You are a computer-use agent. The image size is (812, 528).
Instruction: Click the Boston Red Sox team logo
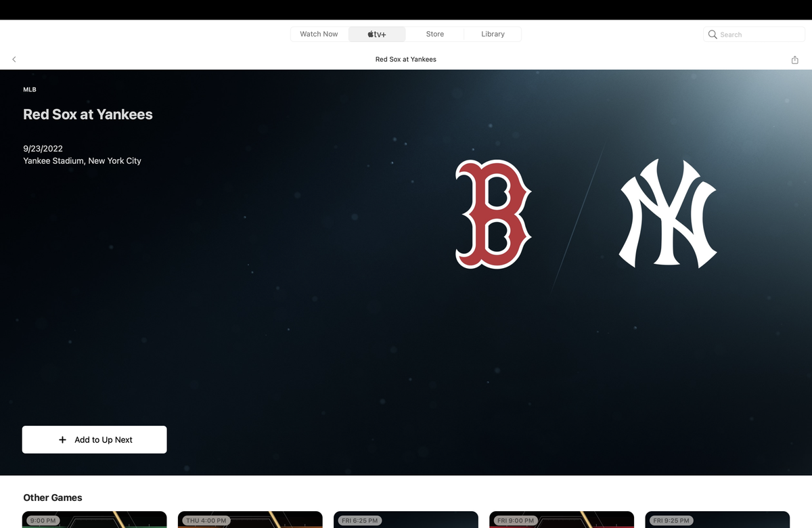point(493,215)
